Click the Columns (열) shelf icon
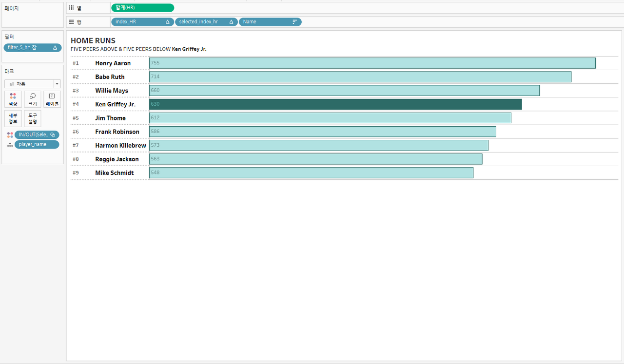This screenshot has width=624, height=364. click(71, 8)
